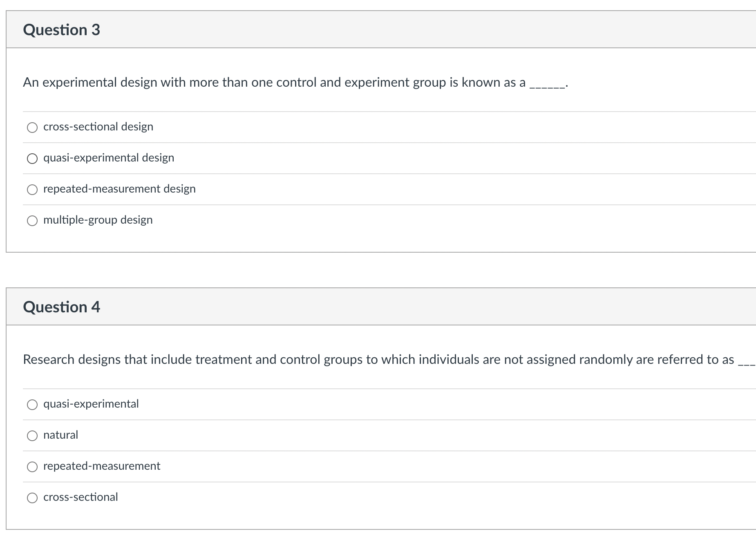Screen dimensions: 756x538
Task: Click the Question 3 header
Action: [x=62, y=29]
